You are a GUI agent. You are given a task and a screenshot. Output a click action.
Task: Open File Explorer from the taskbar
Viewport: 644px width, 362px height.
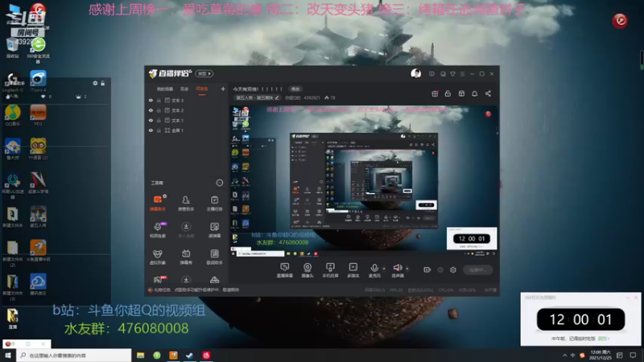click(x=140, y=355)
